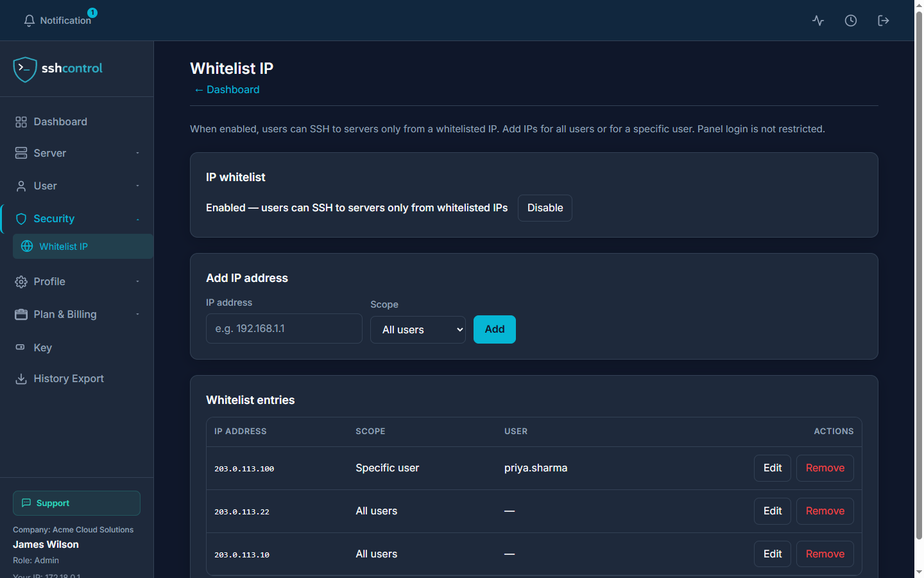Remove the 203.0.113.22 entry

[825, 511]
